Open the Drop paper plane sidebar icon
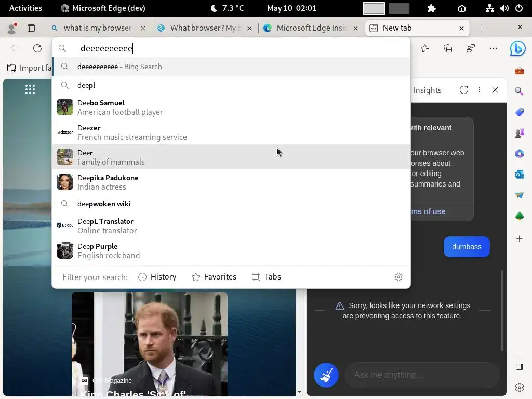 519,195
